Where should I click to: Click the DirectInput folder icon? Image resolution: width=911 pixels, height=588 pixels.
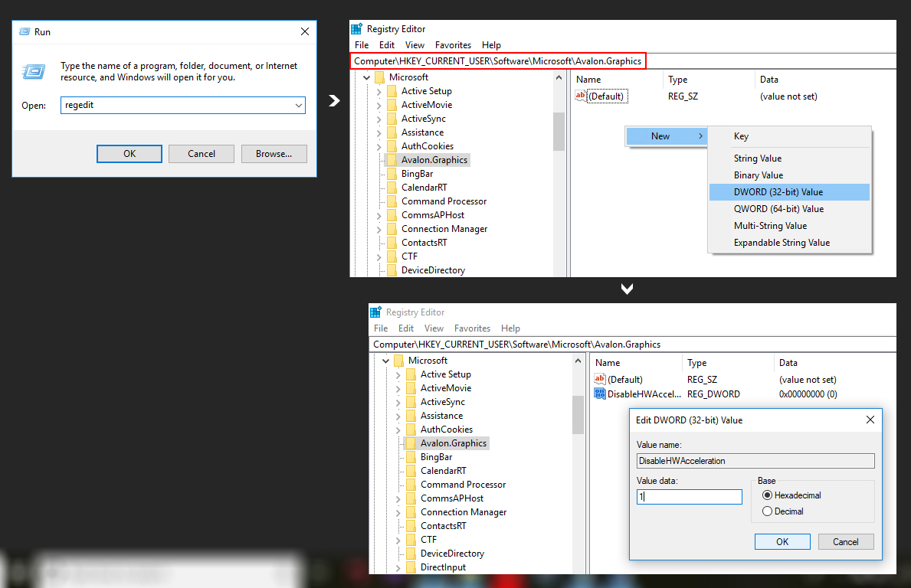(411, 567)
